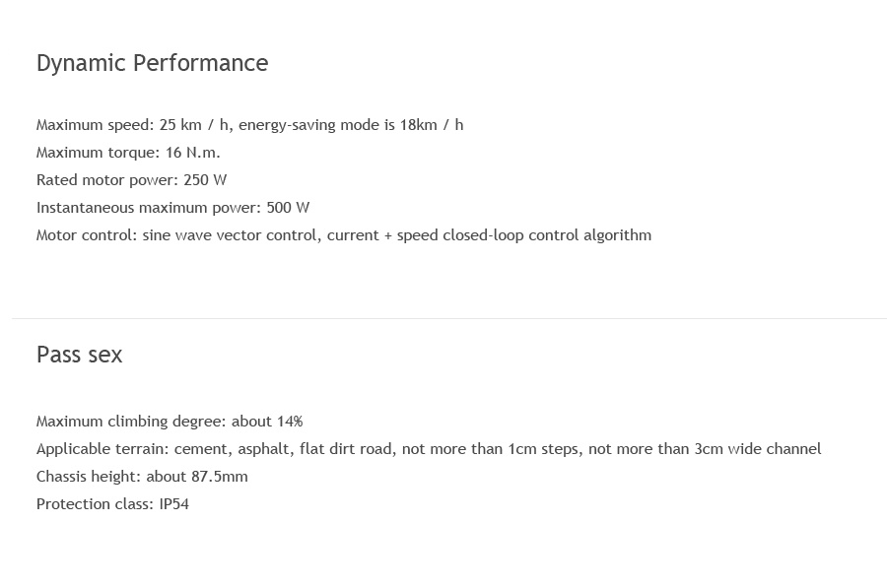887x588 pixels.
Task: Click the "Maximum speed" label text
Action: pos(95,125)
